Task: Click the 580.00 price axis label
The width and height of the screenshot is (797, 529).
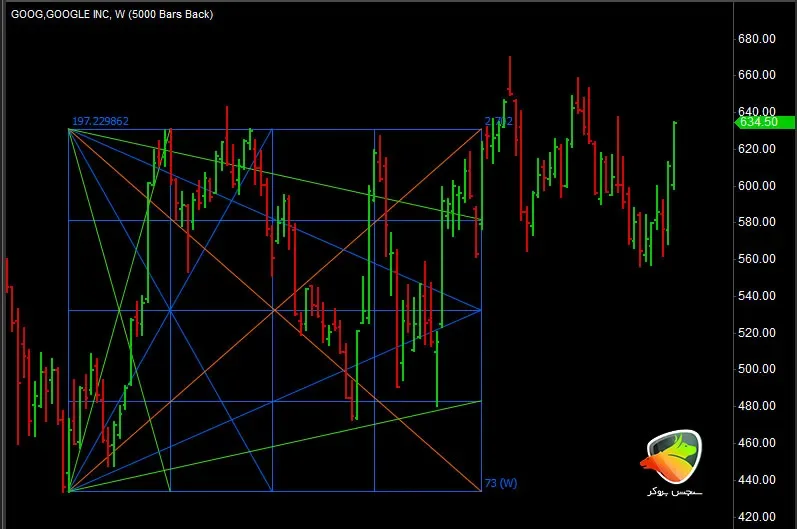Action: 757,222
